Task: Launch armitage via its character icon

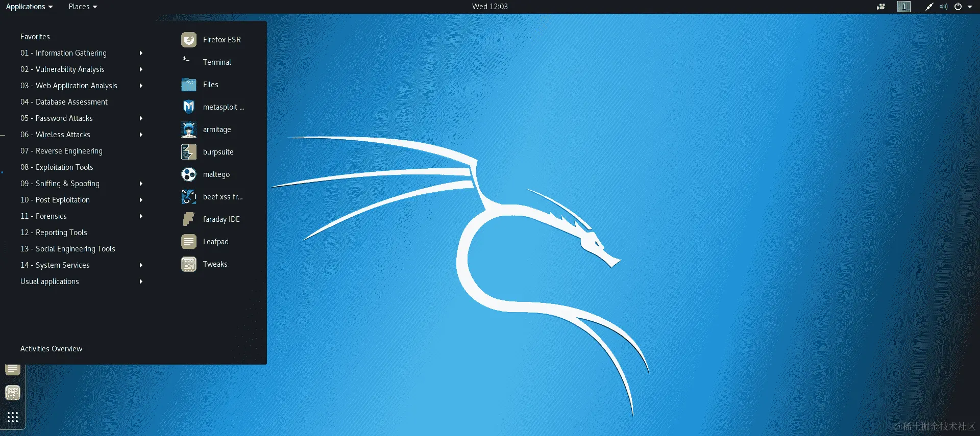Action: [x=189, y=130]
